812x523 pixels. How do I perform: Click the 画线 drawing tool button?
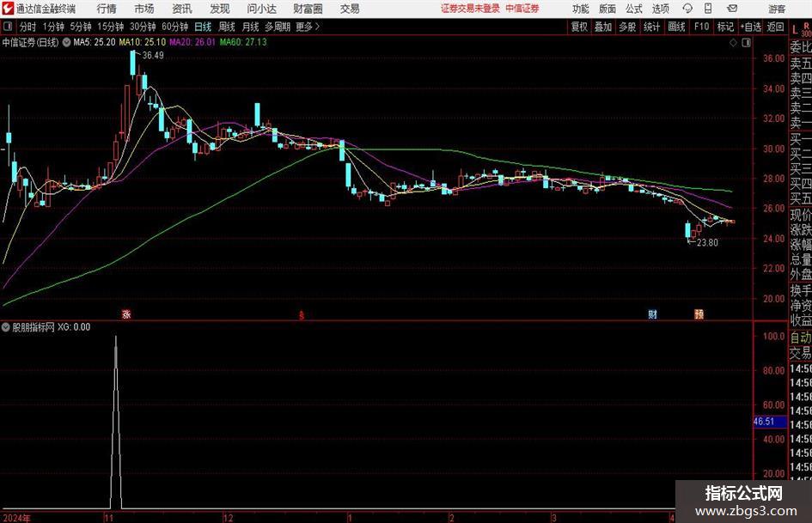pyautogui.click(x=676, y=27)
